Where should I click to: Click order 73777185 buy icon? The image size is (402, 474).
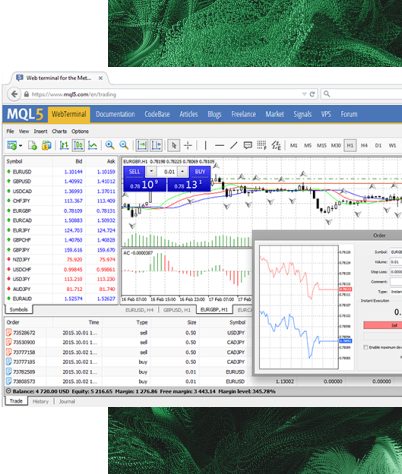pyautogui.click(x=9, y=362)
